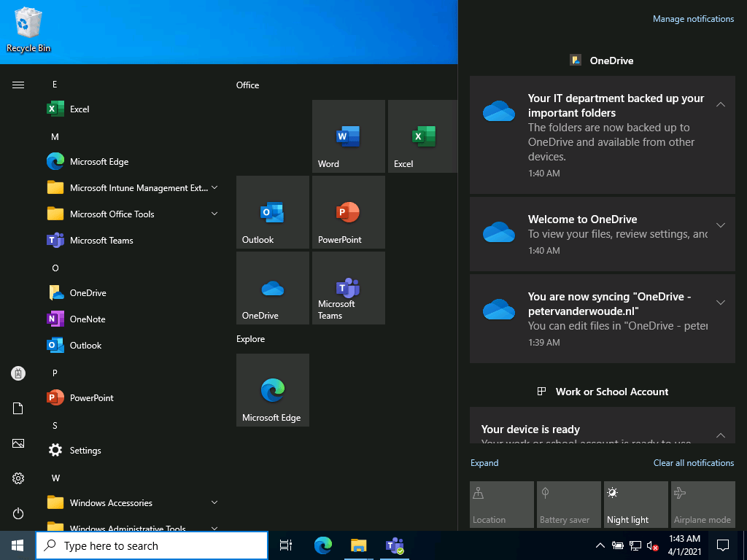Enable Airplane mode
The height and width of the screenshot is (560, 747).
703,504
